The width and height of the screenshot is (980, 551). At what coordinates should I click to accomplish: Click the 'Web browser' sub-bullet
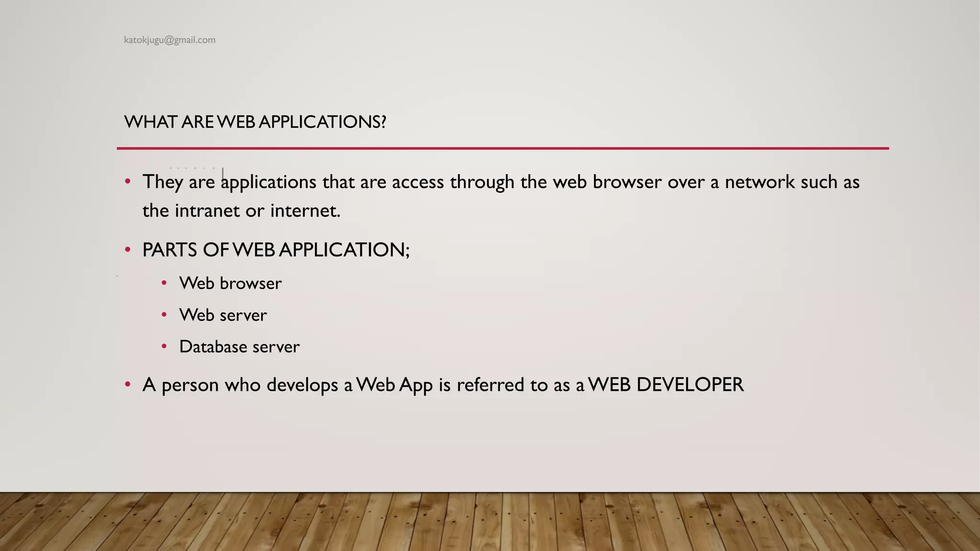click(x=230, y=283)
